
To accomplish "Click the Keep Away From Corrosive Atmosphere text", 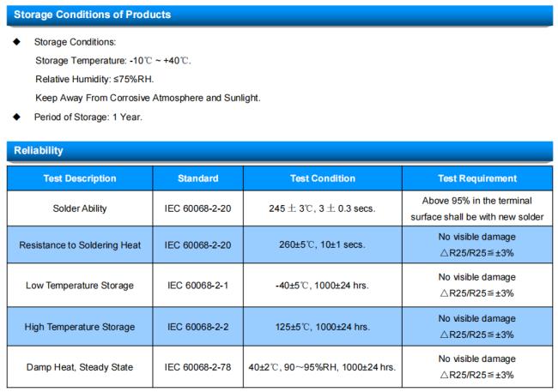I will (x=148, y=98).
